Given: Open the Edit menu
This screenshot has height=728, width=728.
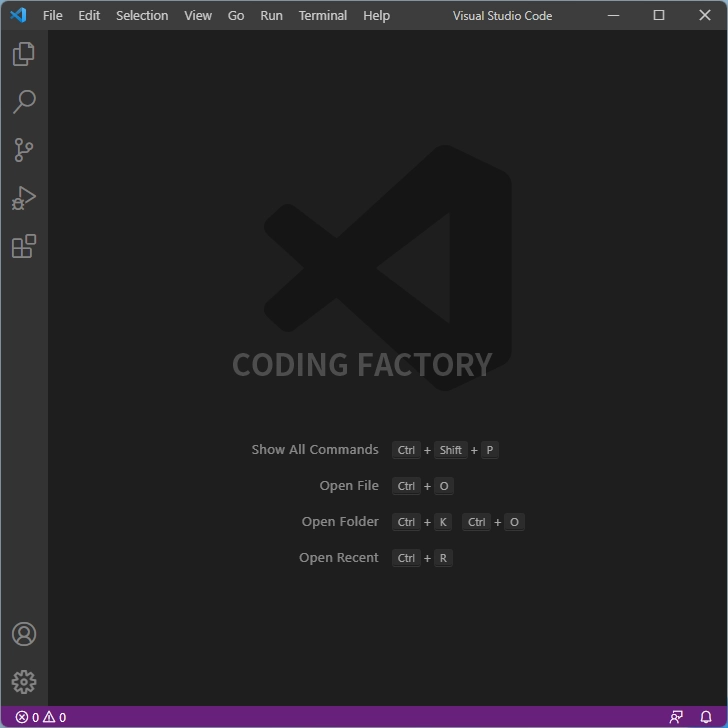Looking at the screenshot, I should click(89, 16).
